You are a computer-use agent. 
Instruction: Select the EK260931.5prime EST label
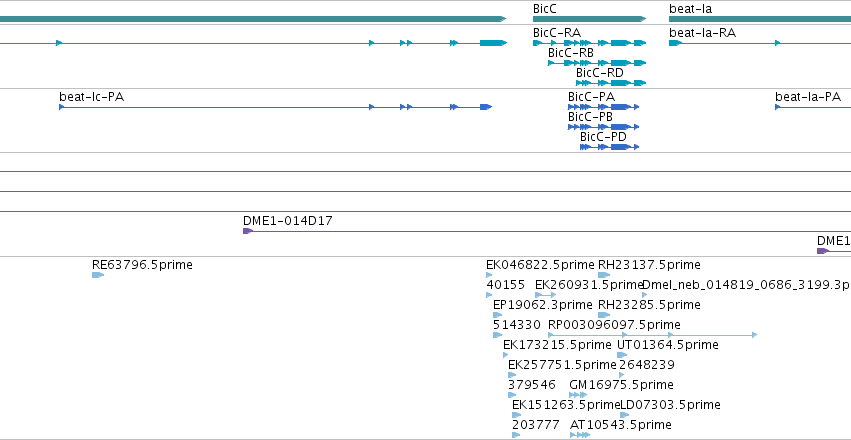(589, 285)
